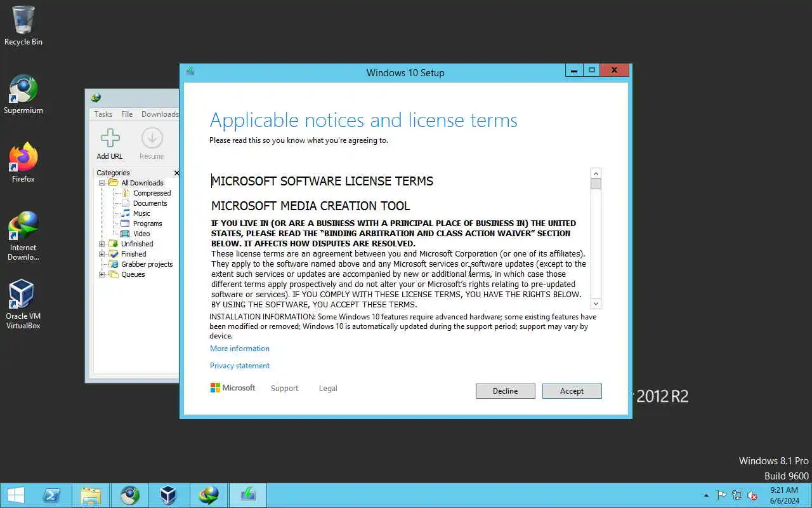Select the Oracle VM VirtualBox desktop shortcut
This screenshot has height=508, width=812.
point(23,304)
